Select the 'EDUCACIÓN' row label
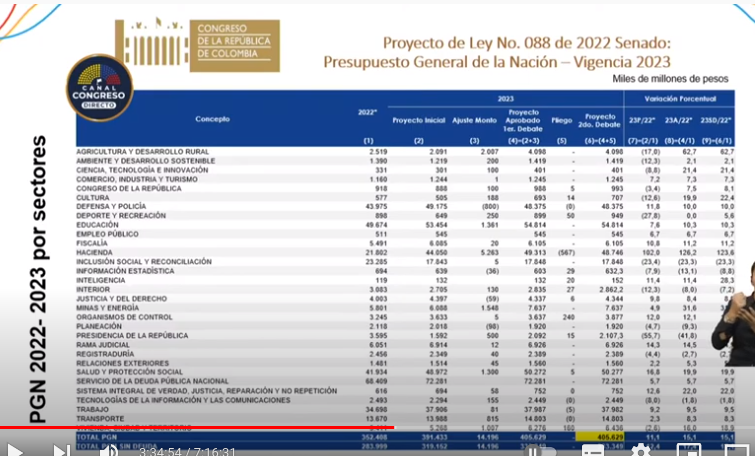Viewport: 755px width, 456px height. [97, 224]
